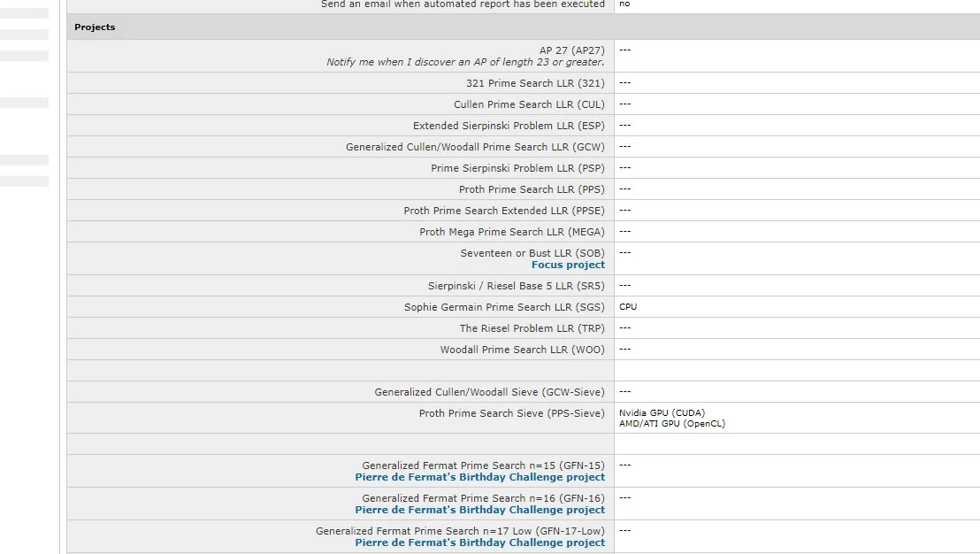
Task: Click Generalized Fermat Prime Search n=15 (GFN-15)
Action: (483, 466)
